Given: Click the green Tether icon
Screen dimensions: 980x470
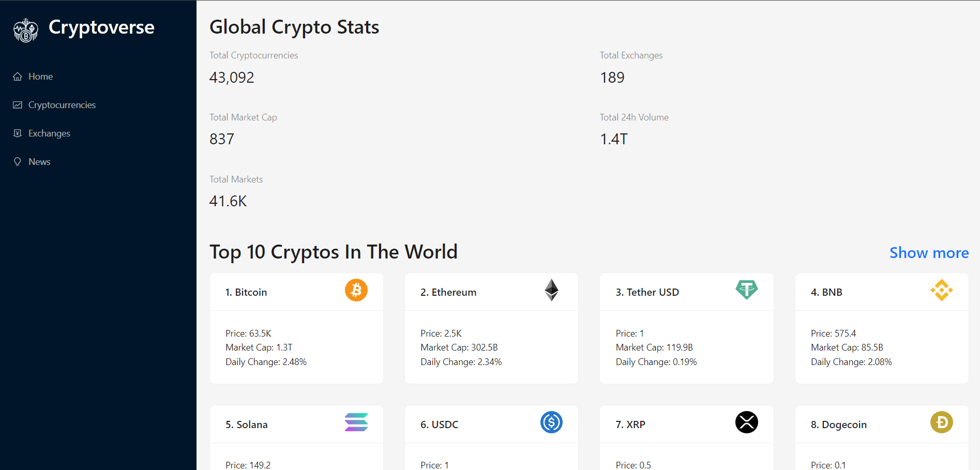Looking at the screenshot, I should (x=746, y=290).
